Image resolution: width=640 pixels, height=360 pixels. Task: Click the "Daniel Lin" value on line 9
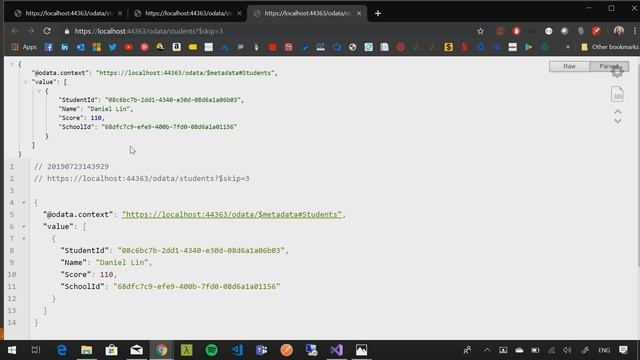[122, 262]
